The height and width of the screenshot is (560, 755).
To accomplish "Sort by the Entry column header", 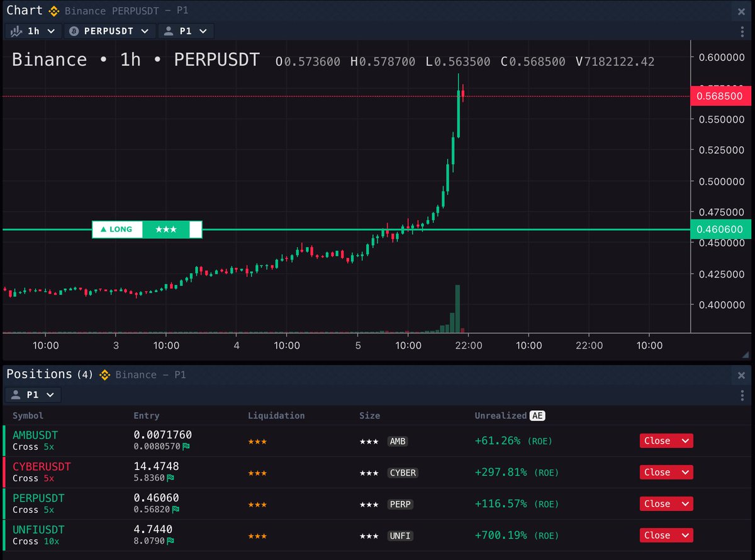I will (x=147, y=416).
